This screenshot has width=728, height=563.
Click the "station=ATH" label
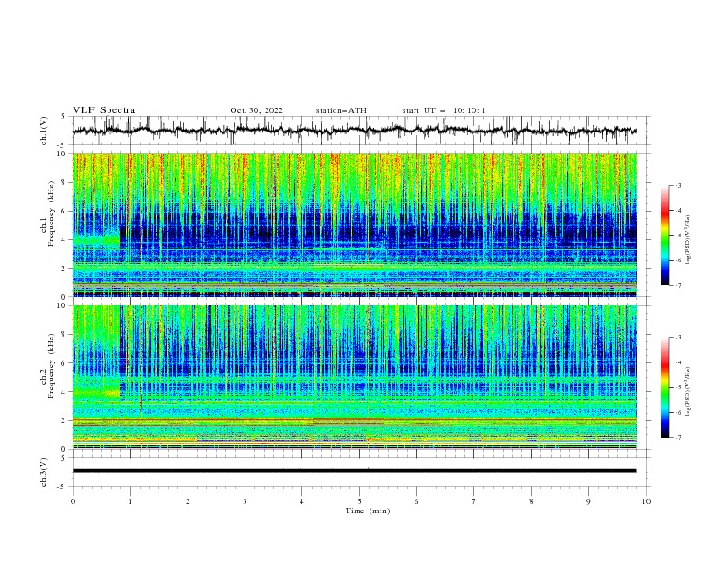(341, 110)
